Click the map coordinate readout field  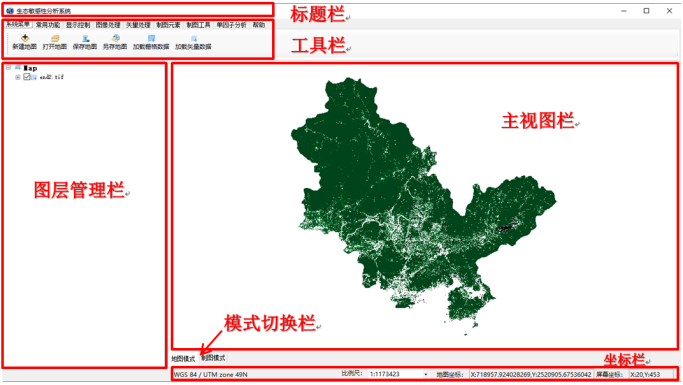(x=531, y=374)
